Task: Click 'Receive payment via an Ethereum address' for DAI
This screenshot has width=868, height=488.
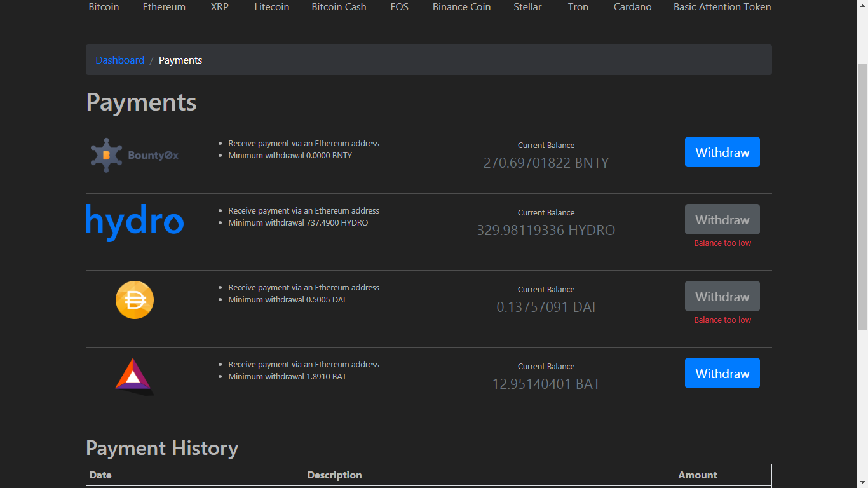Action: pos(304,288)
